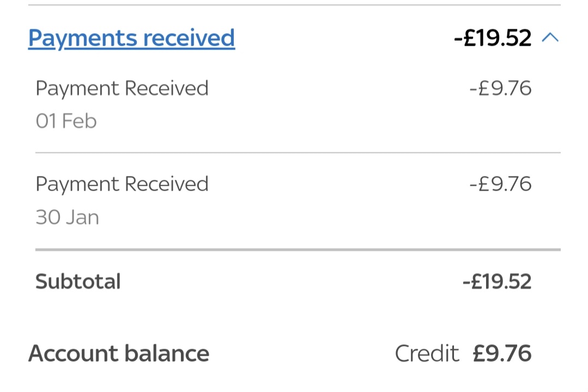Select the Payment Received label dated 30 Jan
Image resolution: width=588 pixels, height=392 pixels.
coord(122,184)
